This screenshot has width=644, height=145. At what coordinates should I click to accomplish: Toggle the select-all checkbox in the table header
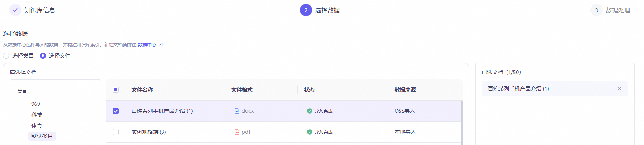pyautogui.click(x=116, y=90)
